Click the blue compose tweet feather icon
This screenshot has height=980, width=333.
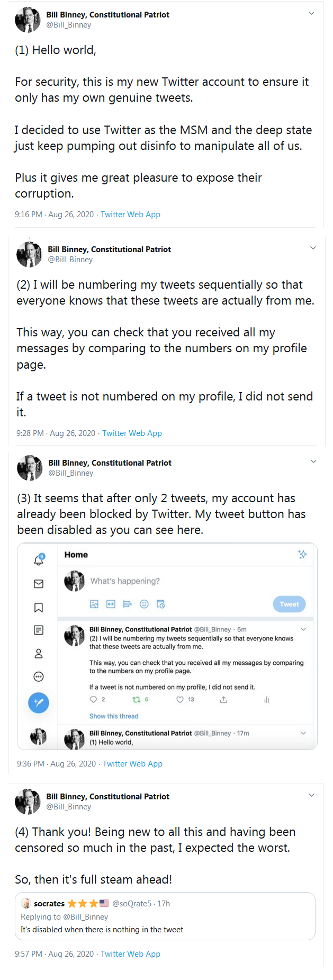39,703
